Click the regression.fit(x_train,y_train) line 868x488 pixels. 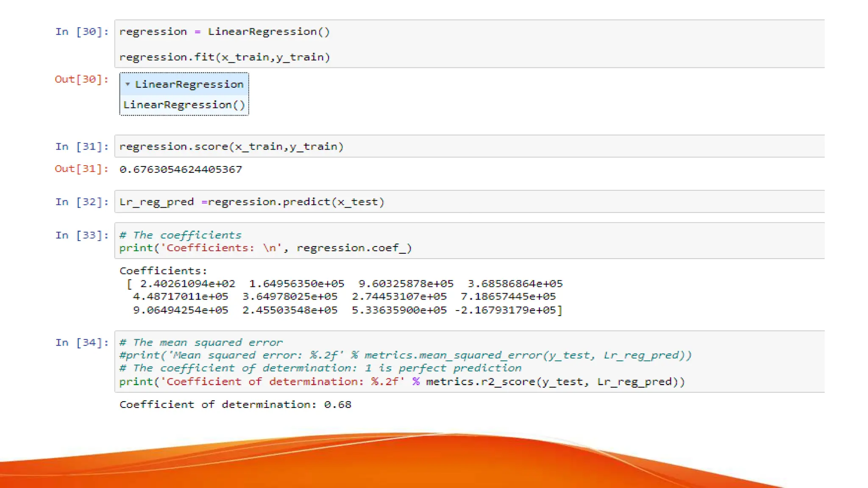pyautogui.click(x=224, y=57)
